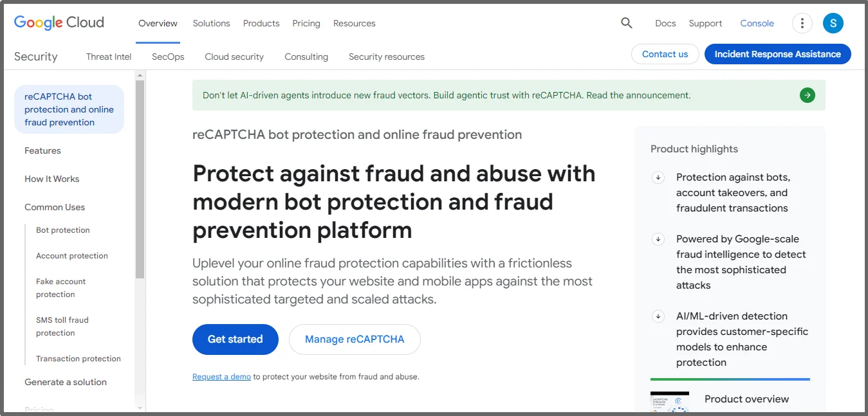The height and width of the screenshot is (416, 868).
Task: Open the search bar
Action: click(x=626, y=23)
